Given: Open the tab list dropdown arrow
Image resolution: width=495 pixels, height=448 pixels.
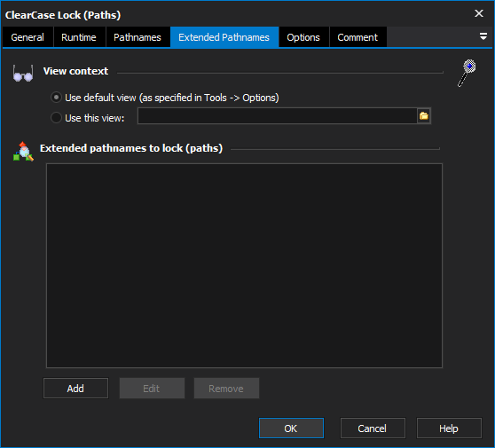Looking at the screenshot, I should [483, 36].
